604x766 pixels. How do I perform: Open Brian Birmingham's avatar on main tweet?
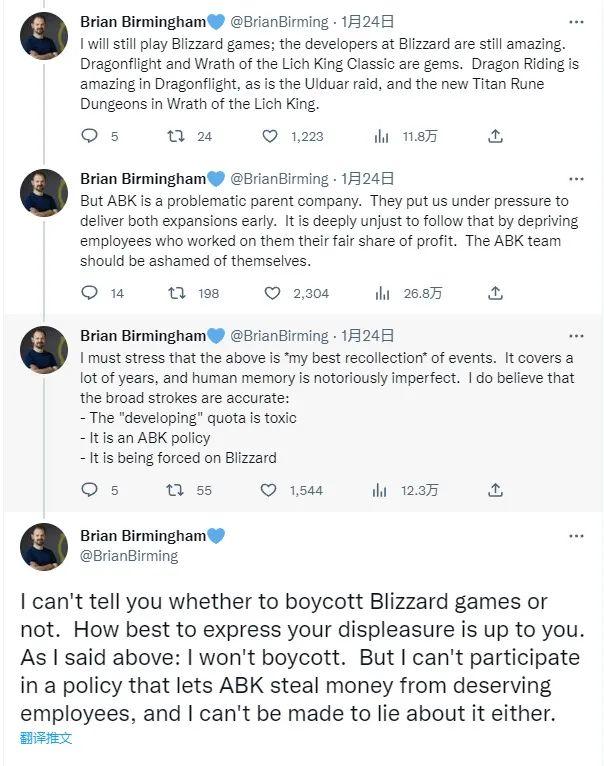point(44,546)
